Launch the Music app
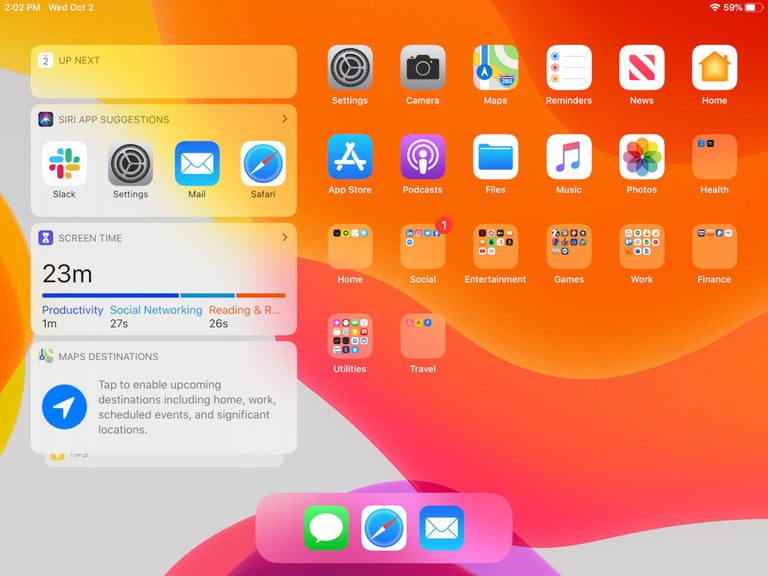768x576 pixels. (x=569, y=157)
